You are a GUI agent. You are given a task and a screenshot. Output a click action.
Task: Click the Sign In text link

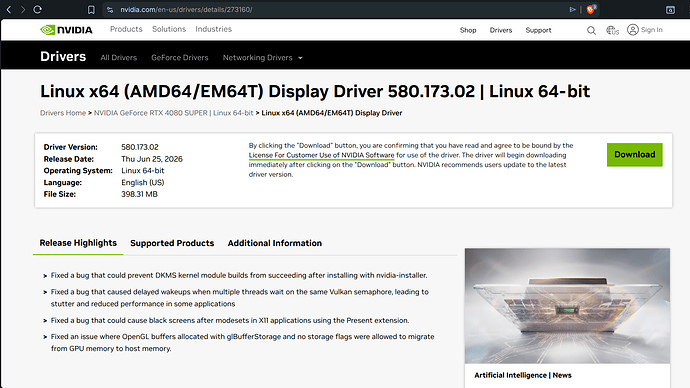[651, 30]
